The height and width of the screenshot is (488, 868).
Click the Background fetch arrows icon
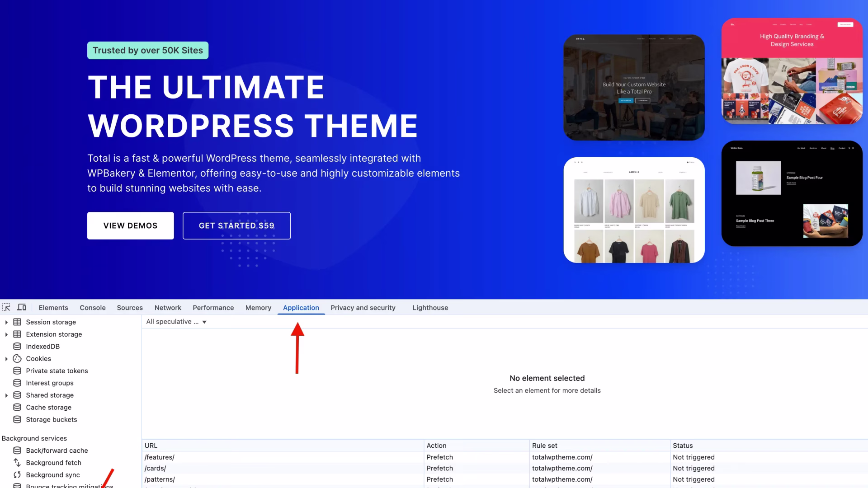pyautogui.click(x=17, y=463)
